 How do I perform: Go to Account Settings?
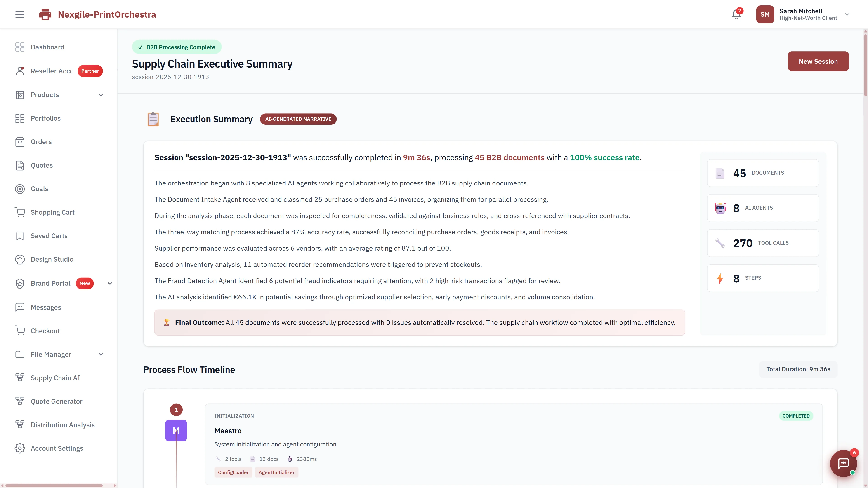(x=57, y=448)
